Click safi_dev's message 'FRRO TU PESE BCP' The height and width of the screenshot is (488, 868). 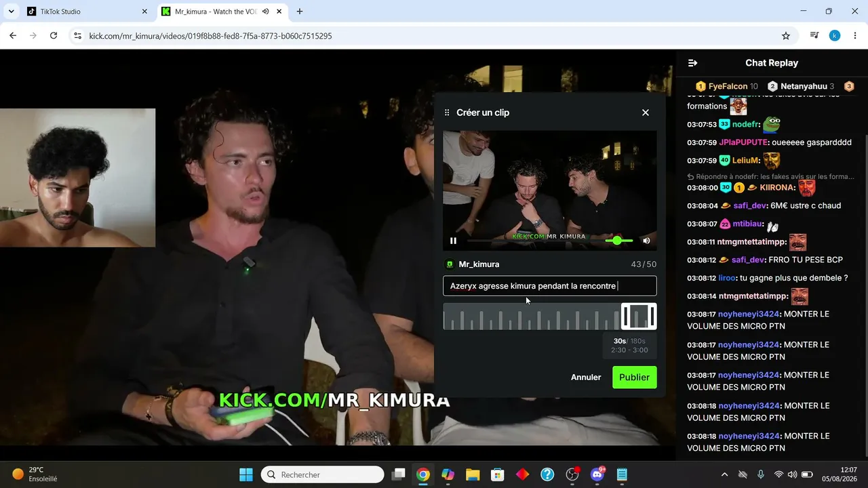click(x=806, y=260)
